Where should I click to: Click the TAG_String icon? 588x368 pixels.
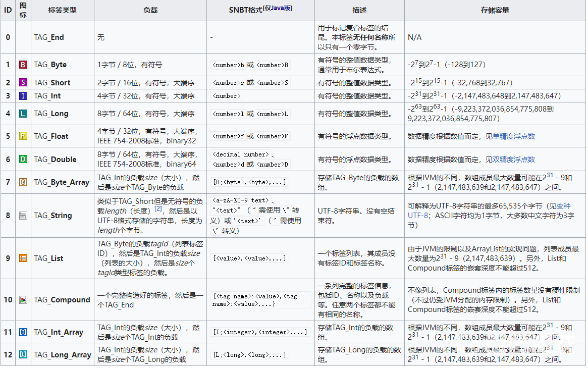tap(23, 216)
